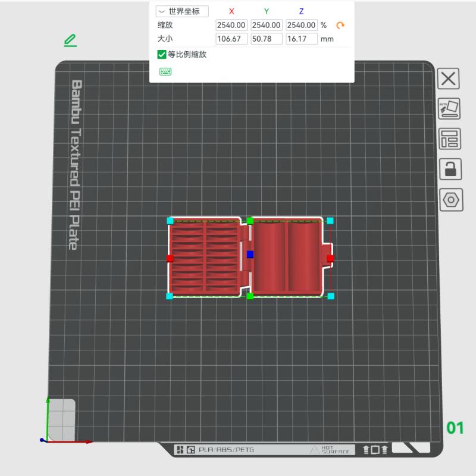Click the remove plate X icon
The image size is (476, 476).
[x=449, y=79]
